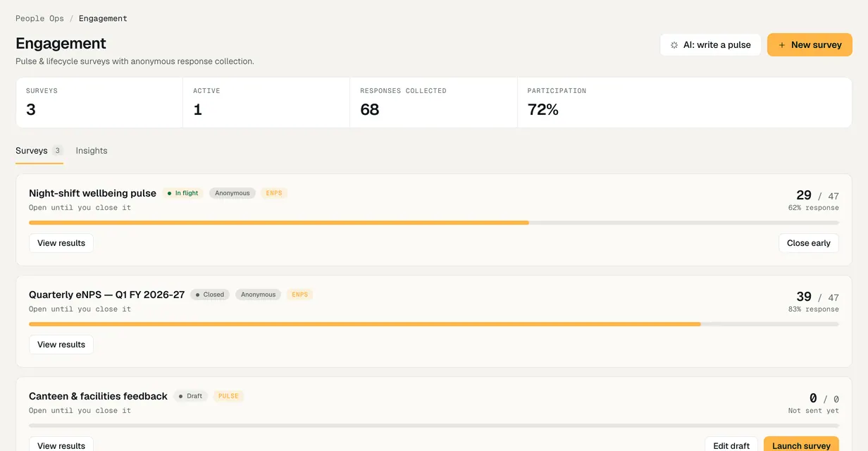Viewport: 868px width, 451px height.
Task: View results for Canteen & facilities feedback
Action: tap(61, 445)
